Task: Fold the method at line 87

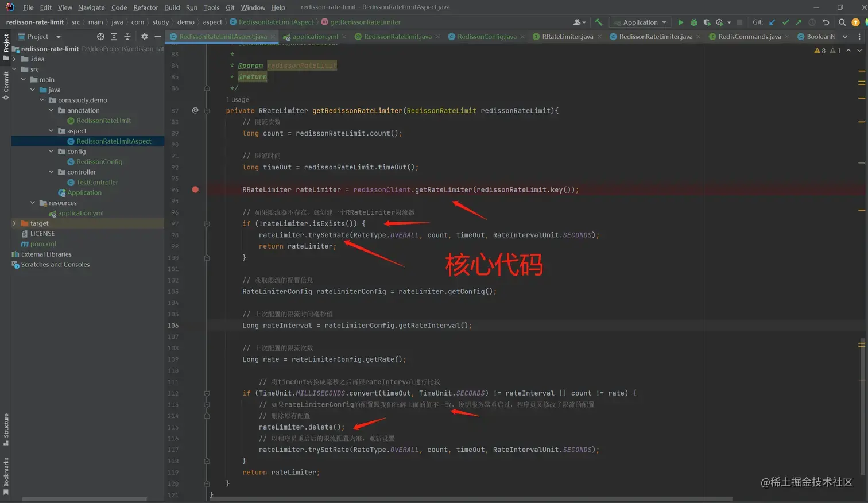Action: click(x=207, y=110)
